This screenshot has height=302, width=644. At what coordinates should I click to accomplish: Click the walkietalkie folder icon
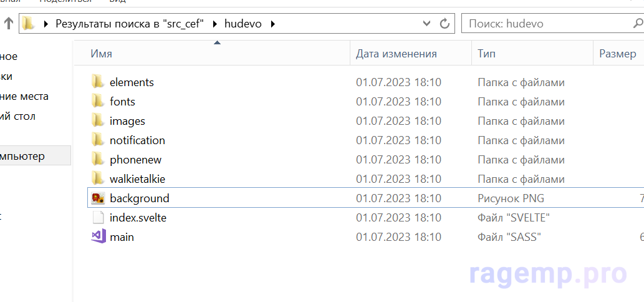point(97,178)
